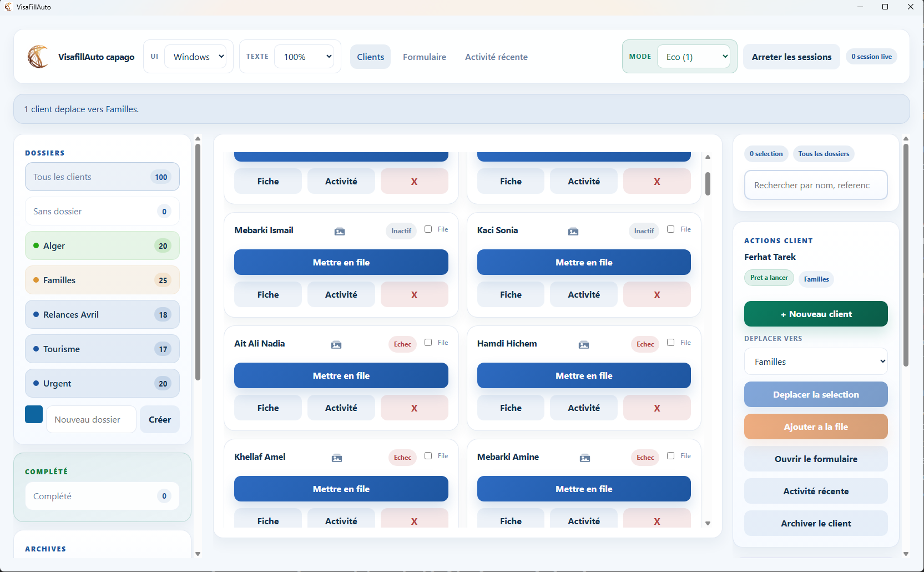Screen dimensions: 924x572
Task: Click the photo icon on Mebarki Ismail's card
Action: (x=340, y=232)
